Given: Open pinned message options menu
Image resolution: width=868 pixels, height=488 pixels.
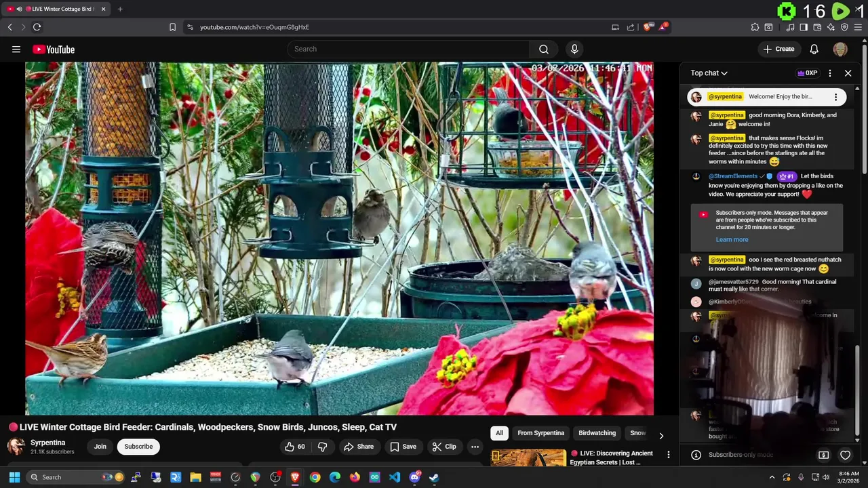Looking at the screenshot, I should pos(835,97).
